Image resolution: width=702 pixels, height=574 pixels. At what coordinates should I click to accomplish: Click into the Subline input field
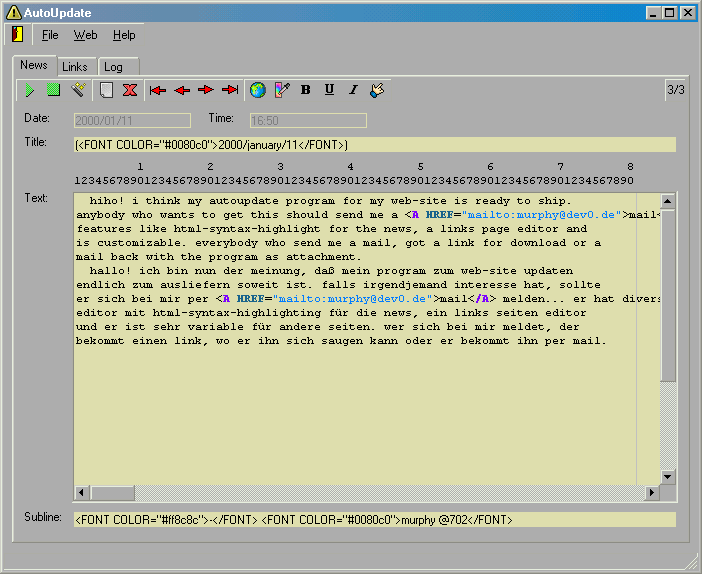pyautogui.click(x=375, y=519)
